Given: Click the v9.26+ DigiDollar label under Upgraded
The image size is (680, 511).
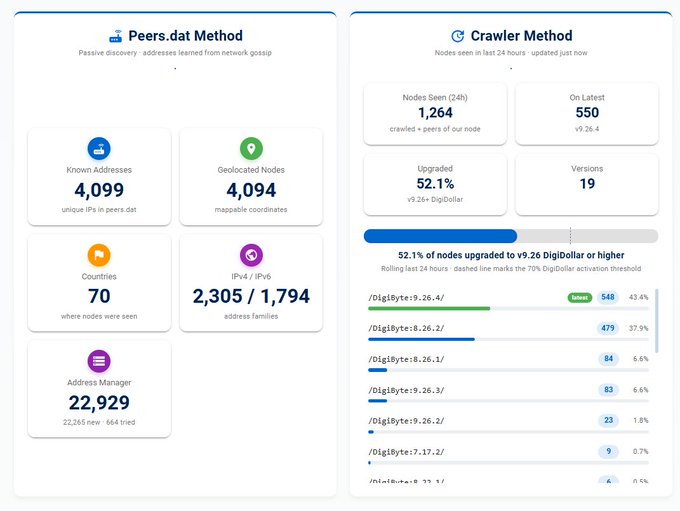Looking at the screenshot, I should (x=435, y=200).
